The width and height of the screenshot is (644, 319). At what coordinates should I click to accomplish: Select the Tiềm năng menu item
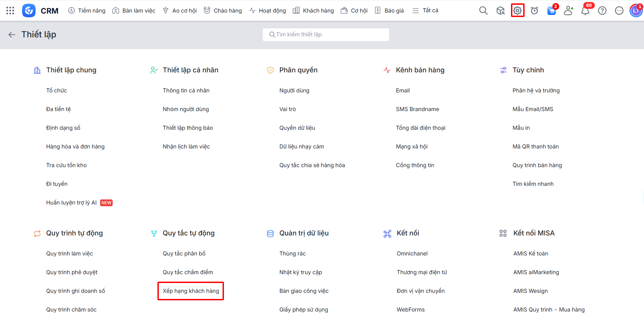87,11
